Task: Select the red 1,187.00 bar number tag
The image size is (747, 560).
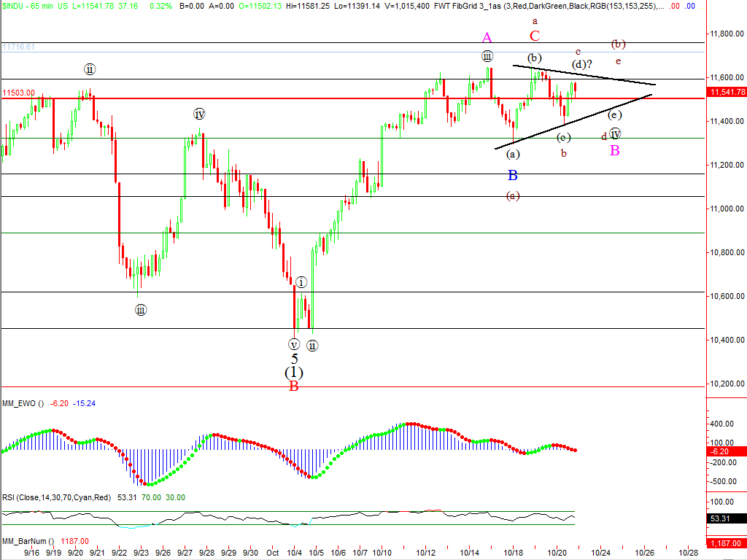Action: click(727, 543)
